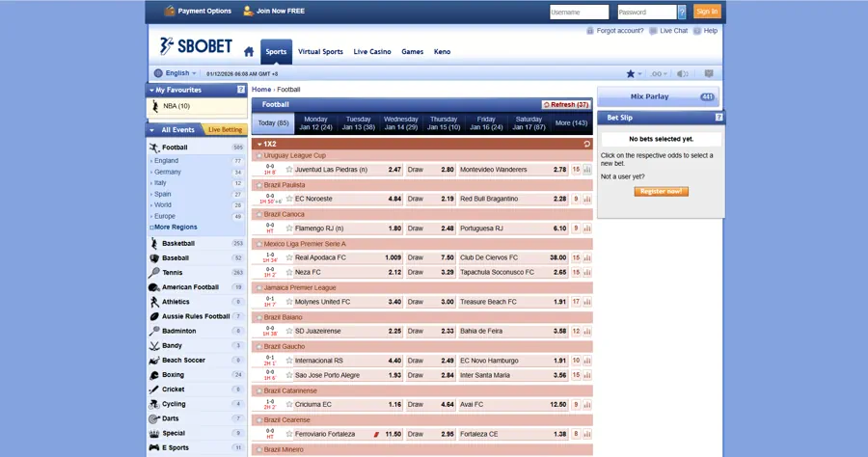This screenshot has width=868, height=457.
Task: Select Basketball sport icon
Action: click(154, 243)
